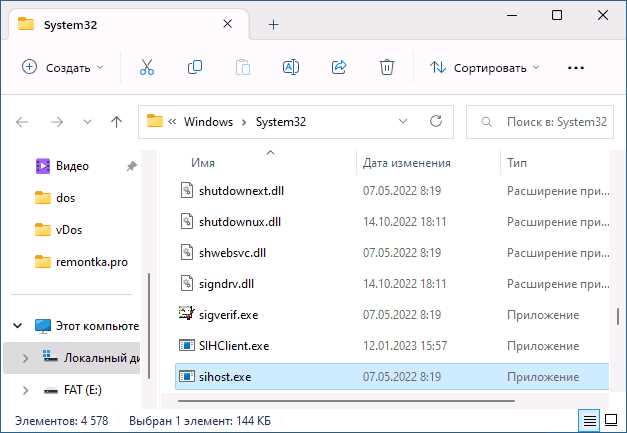Click the Share icon in toolbar
Viewport: 627px width, 433px height.
[339, 68]
